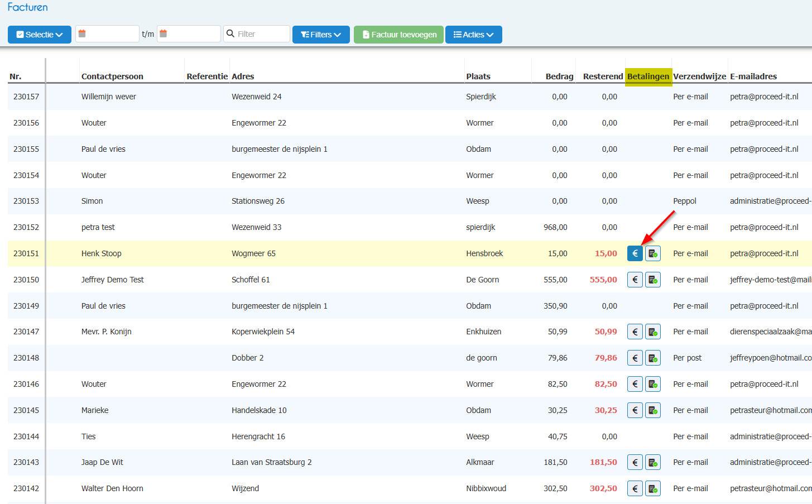Sort by Bedrag column header
This screenshot has width=812, height=504.
(x=559, y=76)
